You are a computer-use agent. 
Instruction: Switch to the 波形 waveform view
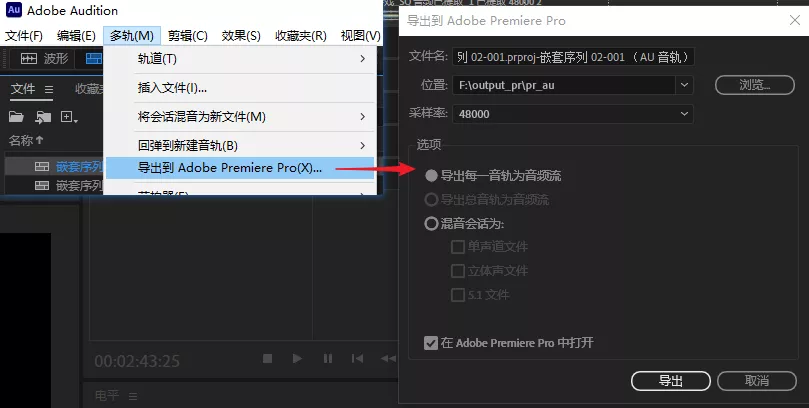[44, 58]
